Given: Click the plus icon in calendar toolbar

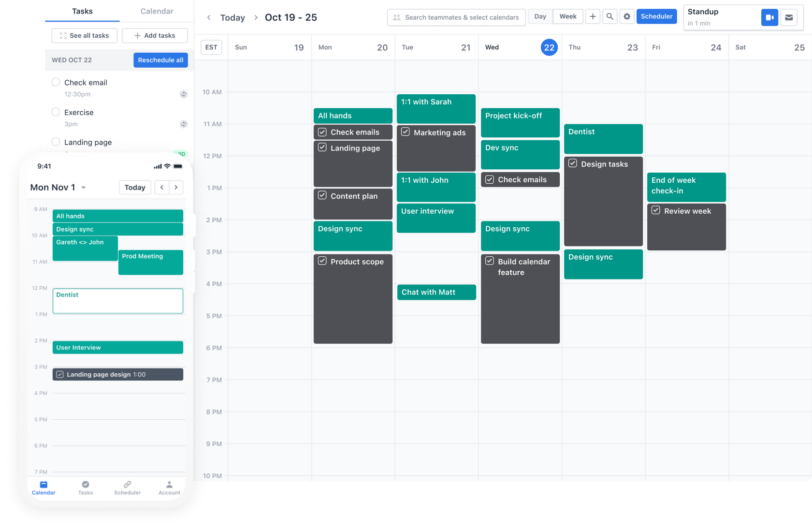Looking at the screenshot, I should [x=593, y=16].
